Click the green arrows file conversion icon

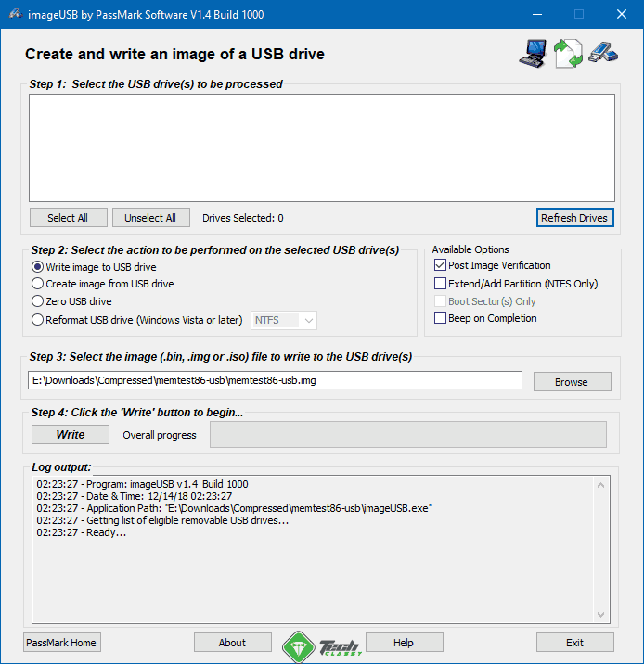coord(568,54)
